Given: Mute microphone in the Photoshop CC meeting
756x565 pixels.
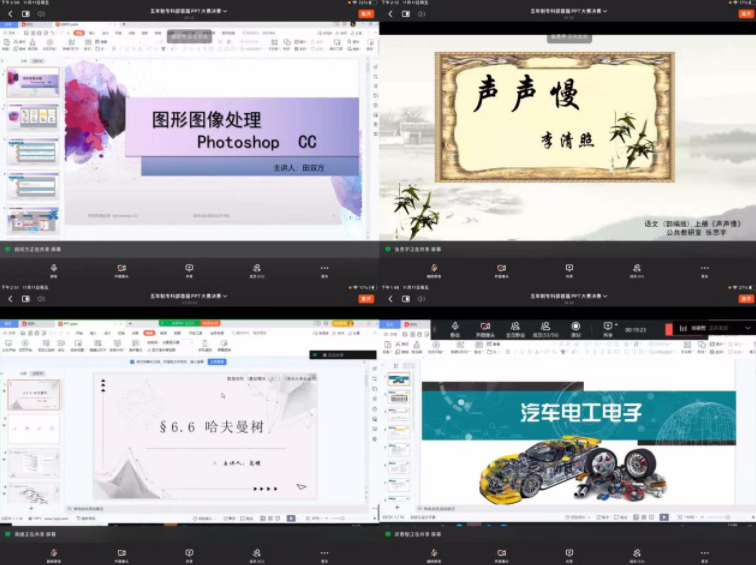Looking at the screenshot, I should pos(53,270).
